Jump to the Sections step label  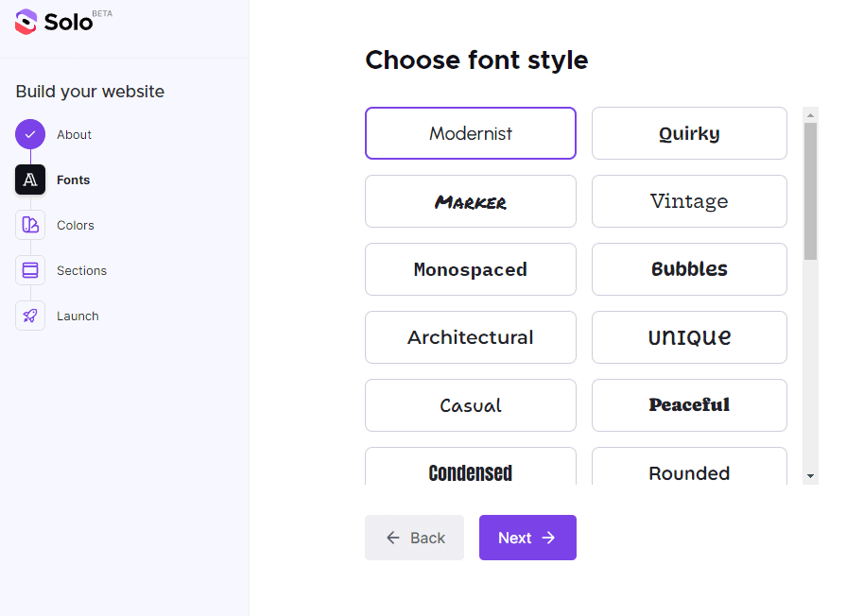point(81,270)
